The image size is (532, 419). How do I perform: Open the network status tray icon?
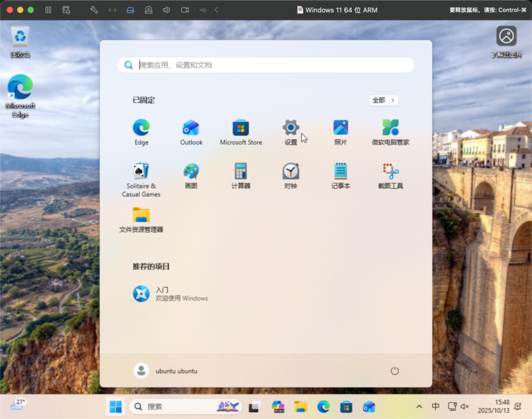pyautogui.click(x=452, y=406)
